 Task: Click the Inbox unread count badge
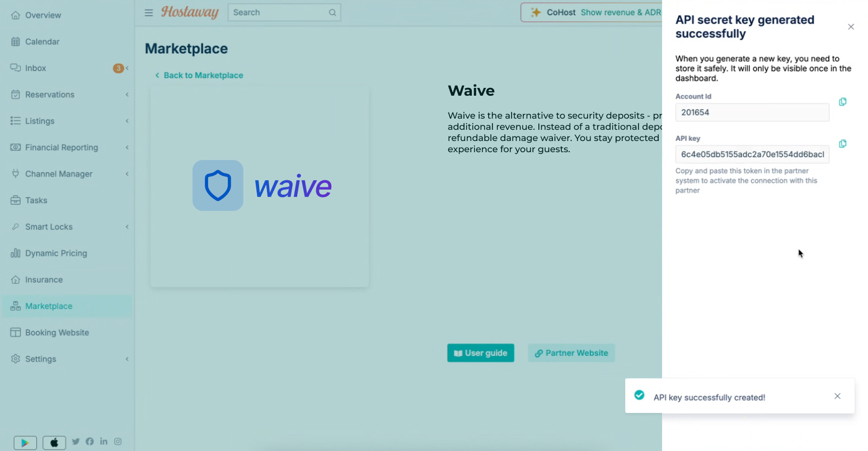[118, 68]
